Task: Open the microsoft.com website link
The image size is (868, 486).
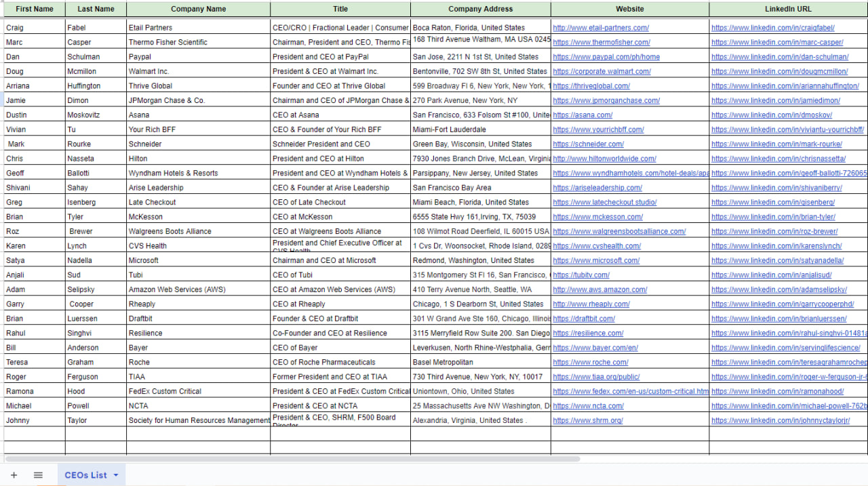Action: 596,260
